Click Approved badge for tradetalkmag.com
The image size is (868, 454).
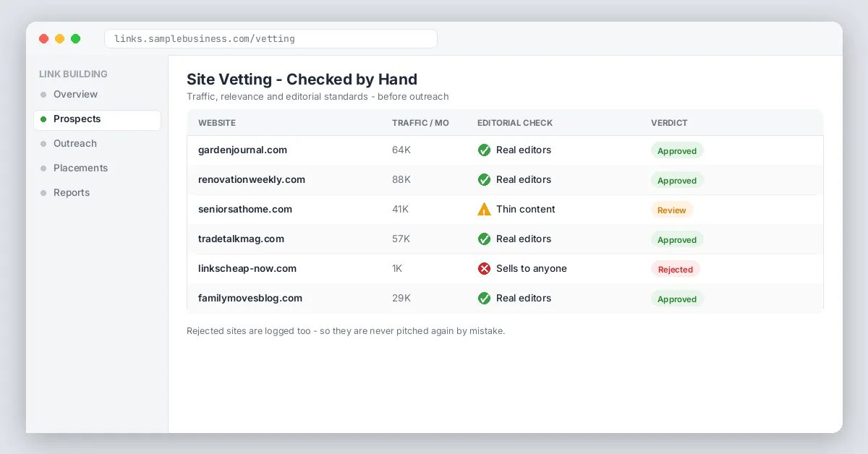677,240
